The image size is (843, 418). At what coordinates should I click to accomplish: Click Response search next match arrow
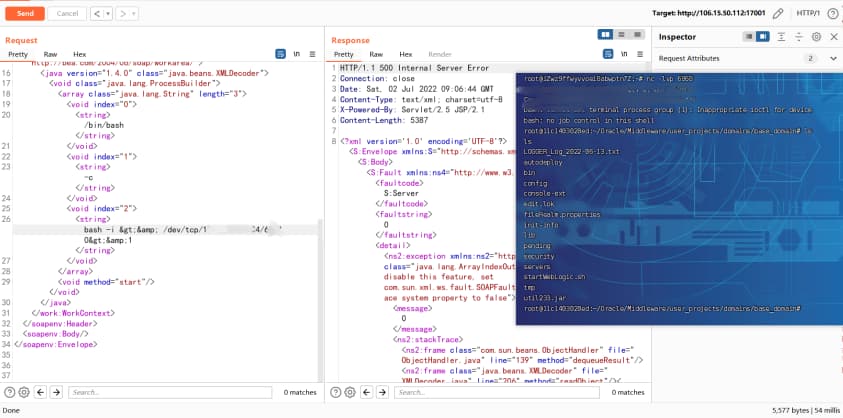pyautogui.click(x=383, y=392)
